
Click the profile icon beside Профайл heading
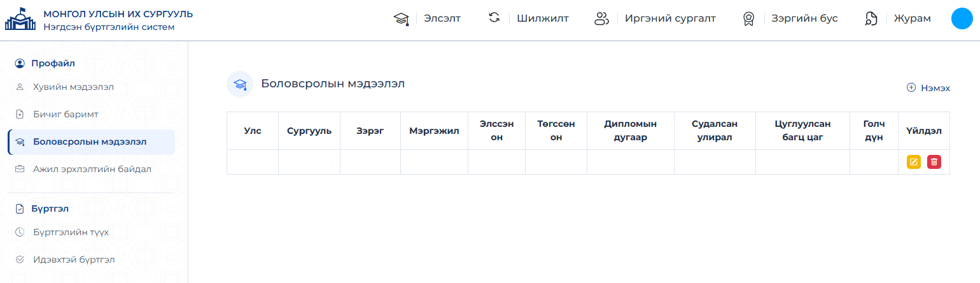tap(20, 63)
